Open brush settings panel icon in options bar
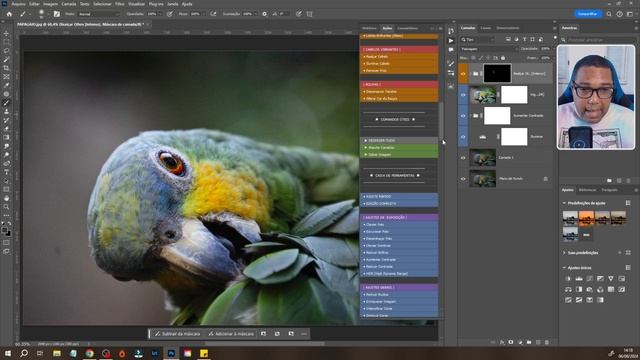The image size is (640, 360). (57, 14)
